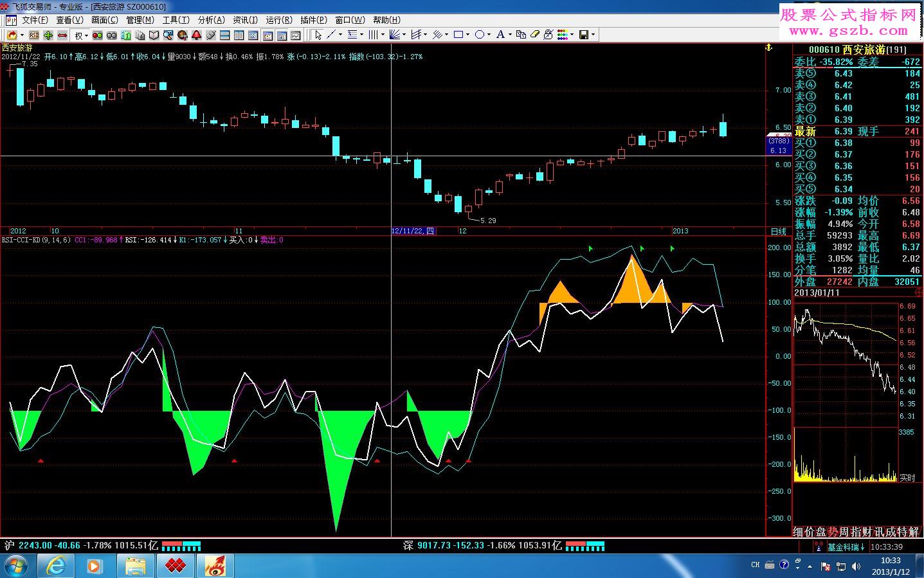
Task: Select the eraser drawing tool
Action: click(x=534, y=35)
